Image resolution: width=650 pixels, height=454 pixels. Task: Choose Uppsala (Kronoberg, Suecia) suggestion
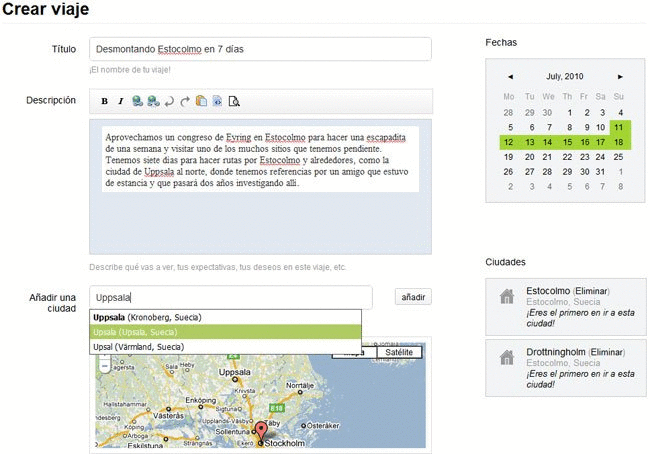[226, 317]
